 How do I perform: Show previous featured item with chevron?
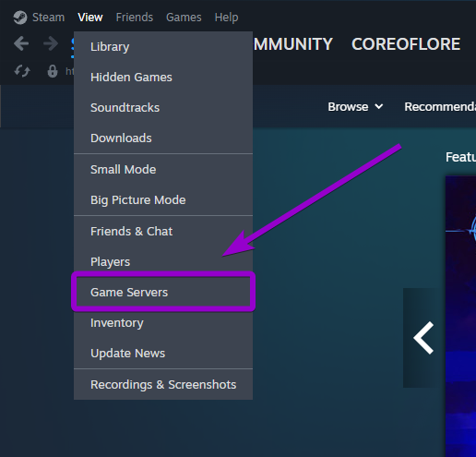[423, 338]
